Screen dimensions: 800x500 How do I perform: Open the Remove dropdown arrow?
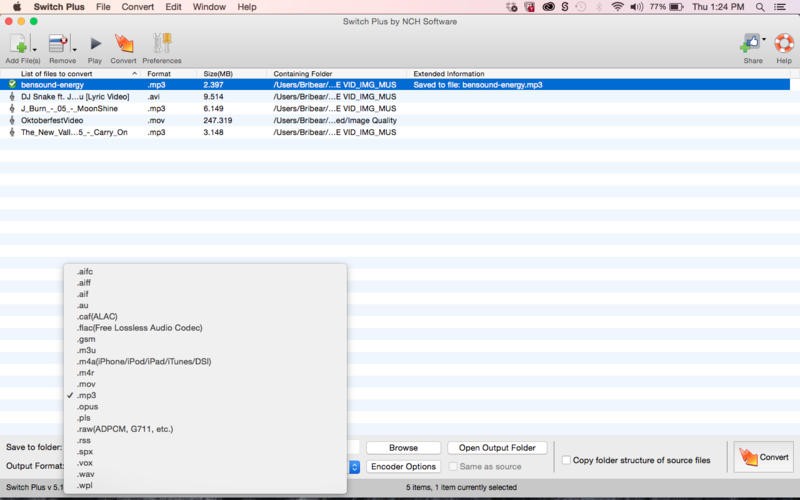pyautogui.click(x=74, y=49)
